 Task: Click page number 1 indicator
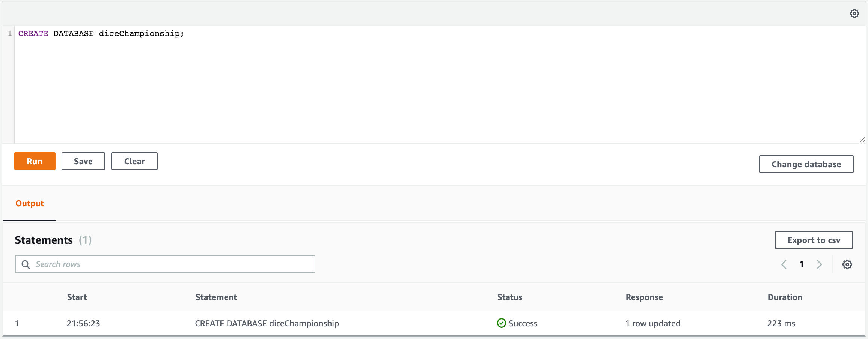click(802, 264)
